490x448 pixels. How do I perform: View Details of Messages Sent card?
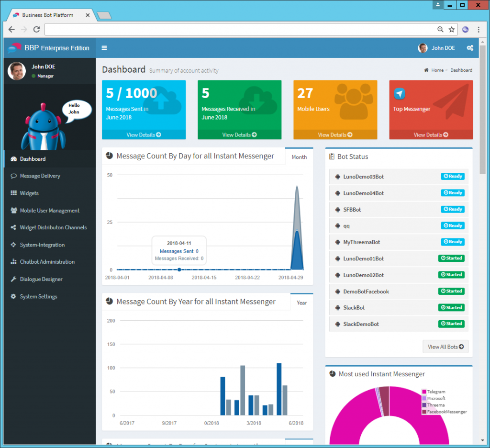[144, 135]
